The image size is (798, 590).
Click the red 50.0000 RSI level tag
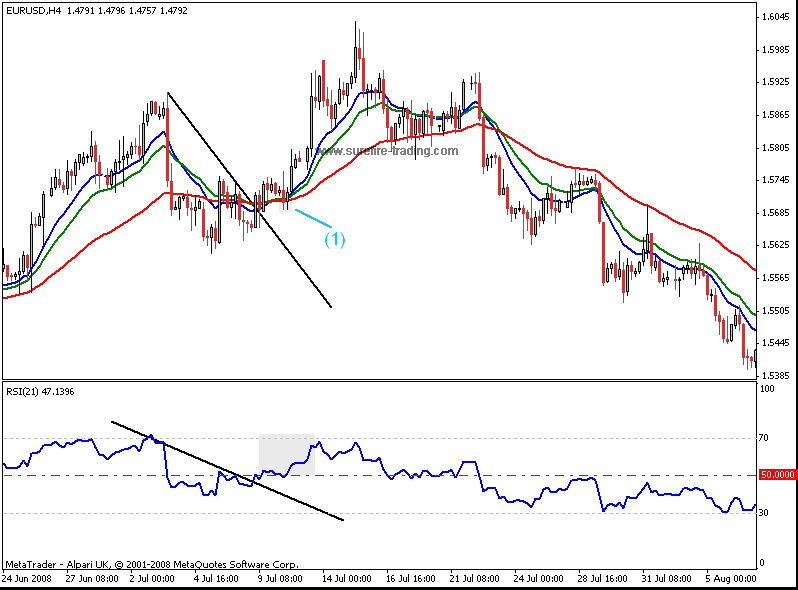click(777, 474)
